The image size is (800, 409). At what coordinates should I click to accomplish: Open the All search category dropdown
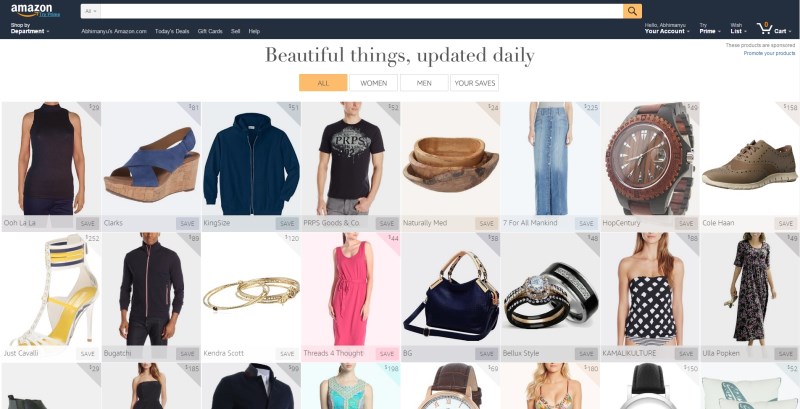91,11
